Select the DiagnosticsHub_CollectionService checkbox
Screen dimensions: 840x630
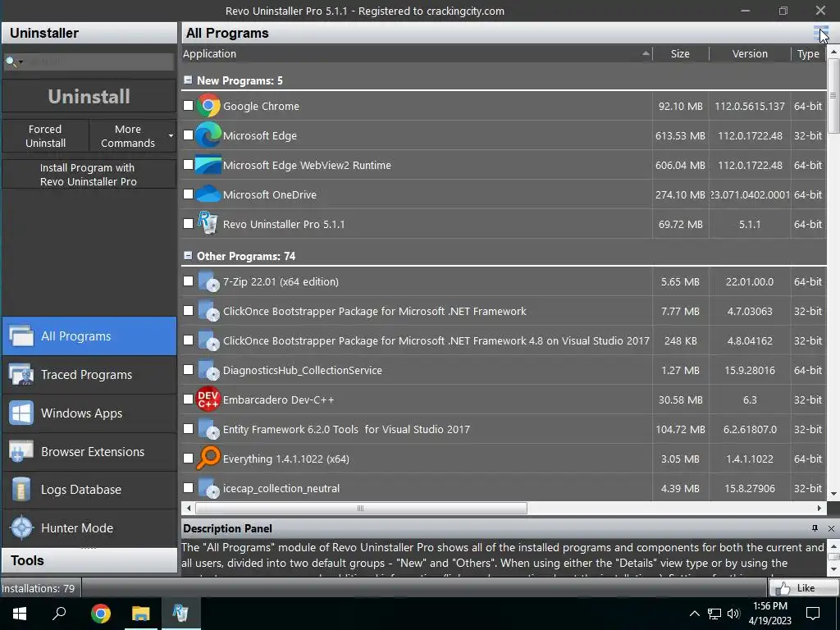(188, 370)
